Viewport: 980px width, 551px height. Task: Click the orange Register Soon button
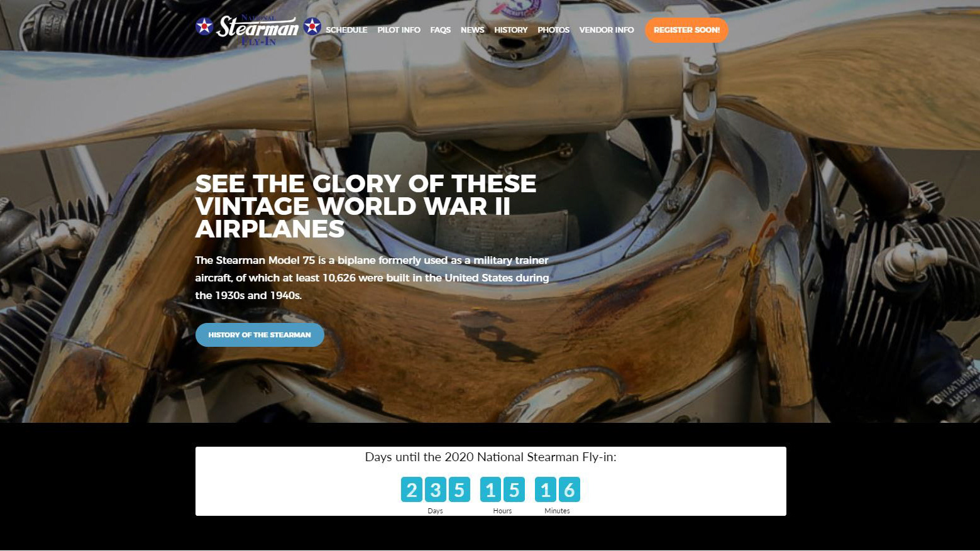686,30
